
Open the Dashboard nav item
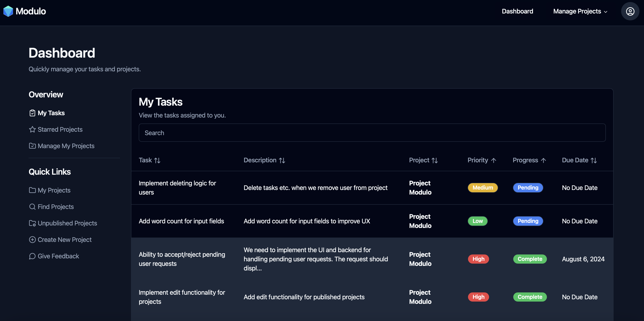click(x=517, y=11)
